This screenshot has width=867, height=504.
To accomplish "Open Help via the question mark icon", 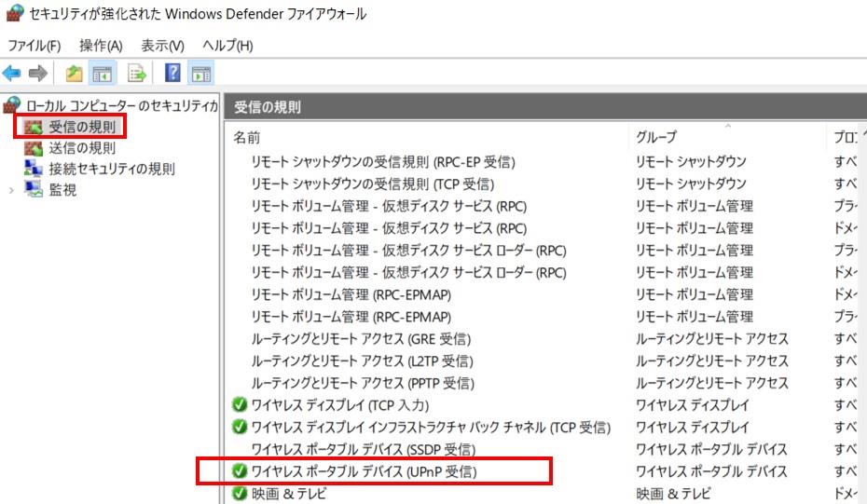I will (x=172, y=73).
